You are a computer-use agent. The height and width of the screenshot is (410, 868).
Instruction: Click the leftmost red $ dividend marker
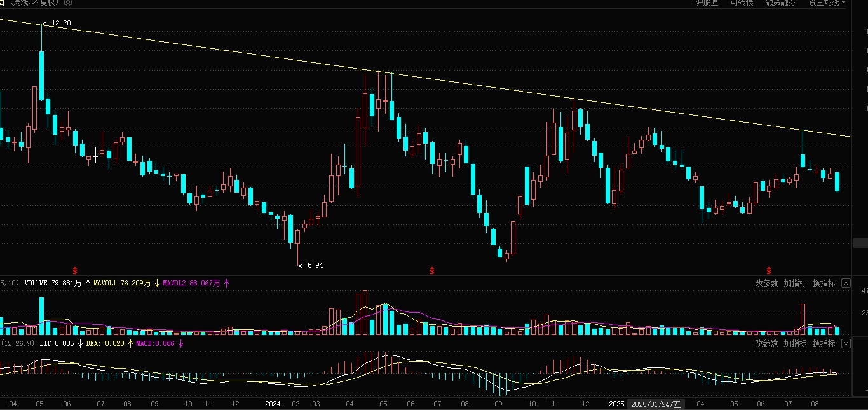point(75,271)
